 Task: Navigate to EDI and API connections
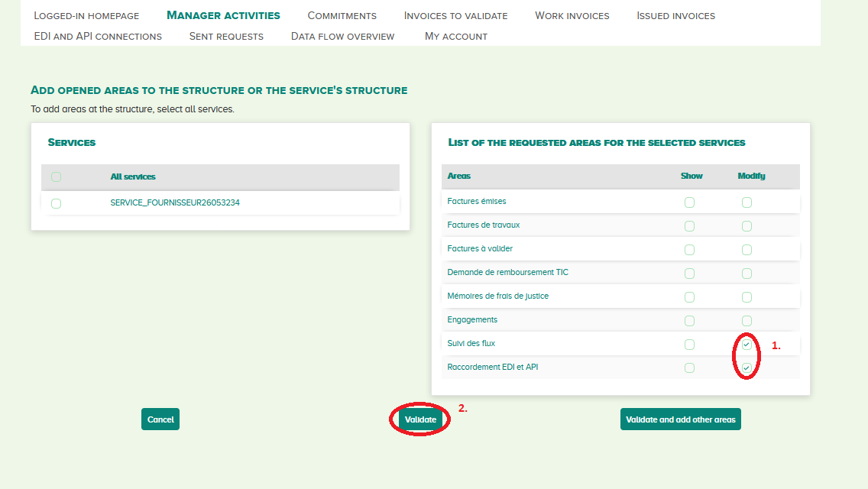coord(98,36)
